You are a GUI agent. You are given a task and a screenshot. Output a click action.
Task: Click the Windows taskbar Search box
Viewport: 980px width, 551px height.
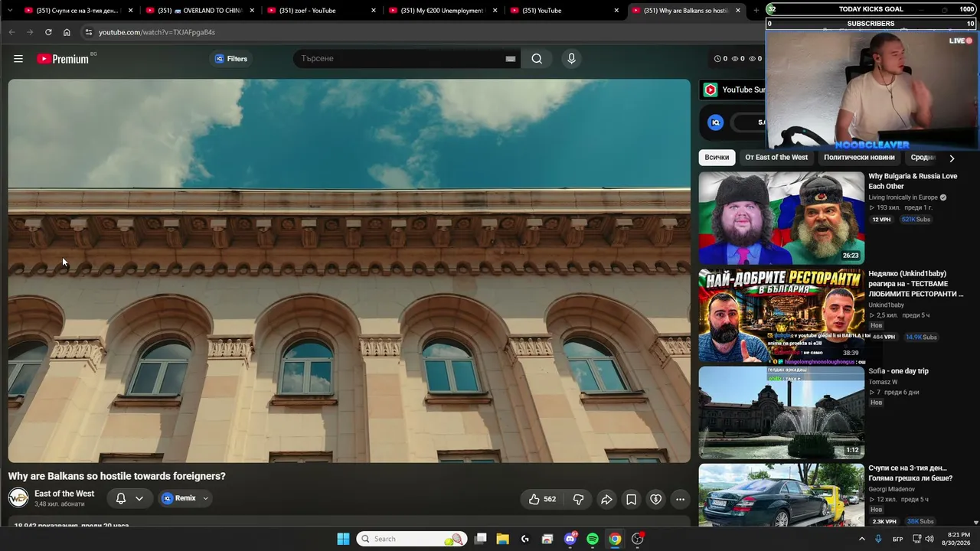pyautogui.click(x=412, y=539)
